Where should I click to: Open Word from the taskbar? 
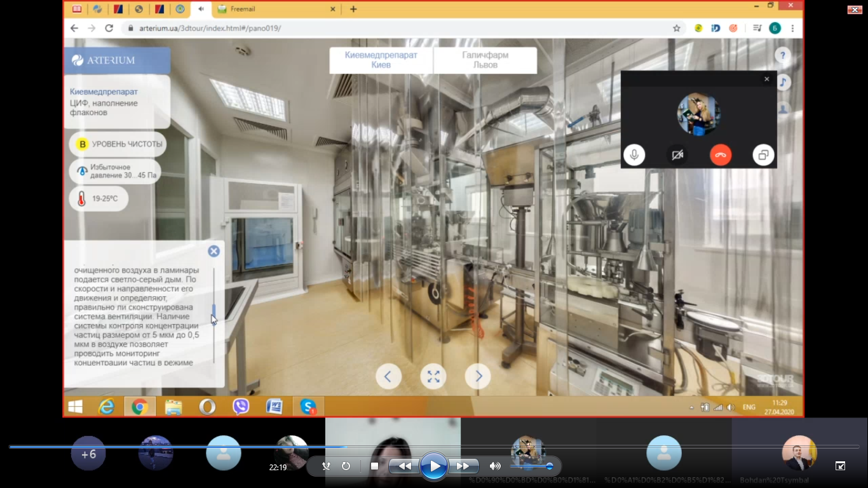275,407
